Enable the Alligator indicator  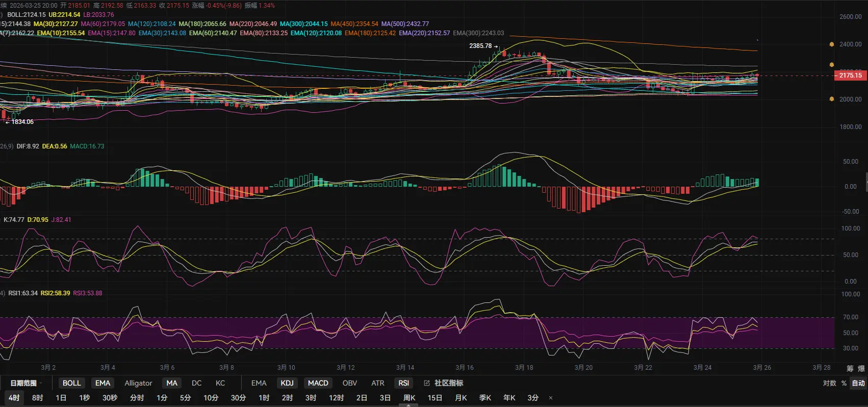point(138,383)
